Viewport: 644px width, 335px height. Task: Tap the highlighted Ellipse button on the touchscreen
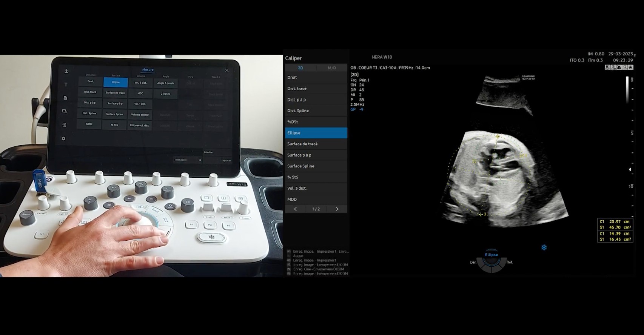tap(116, 82)
